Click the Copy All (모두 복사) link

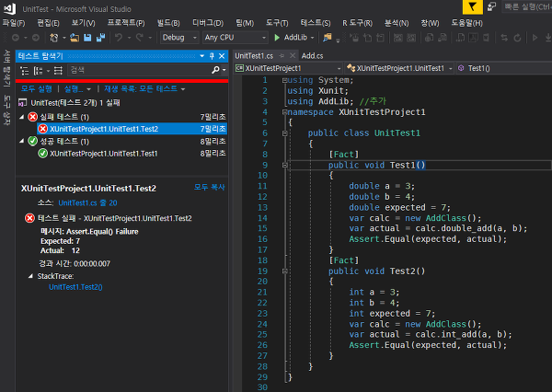pos(209,187)
